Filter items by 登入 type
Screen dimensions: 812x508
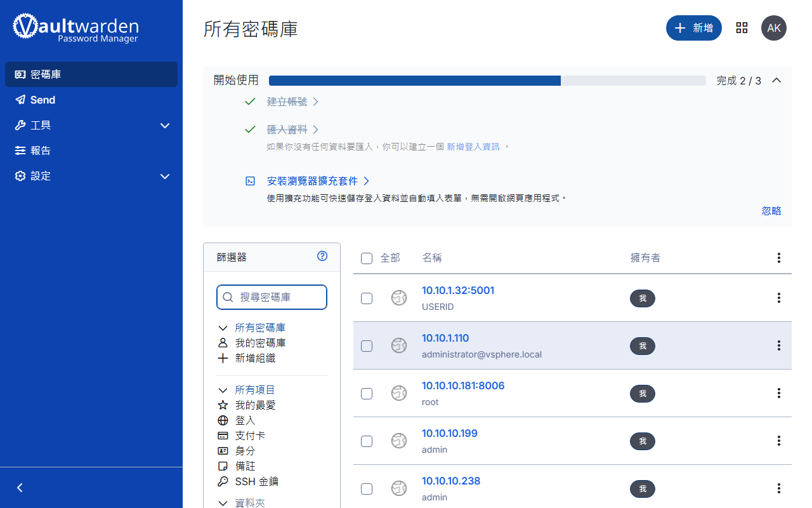[x=245, y=420]
